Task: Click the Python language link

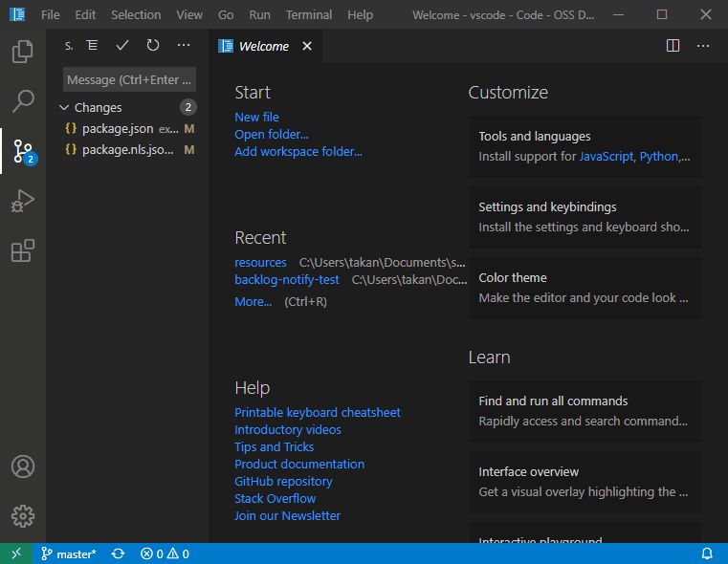Action: click(659, 157)
